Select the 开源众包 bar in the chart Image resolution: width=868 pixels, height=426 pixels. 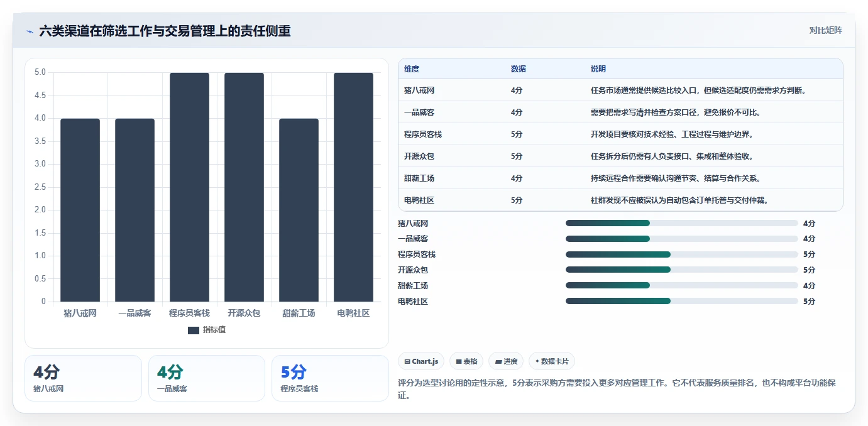click(x=244, y=187)
